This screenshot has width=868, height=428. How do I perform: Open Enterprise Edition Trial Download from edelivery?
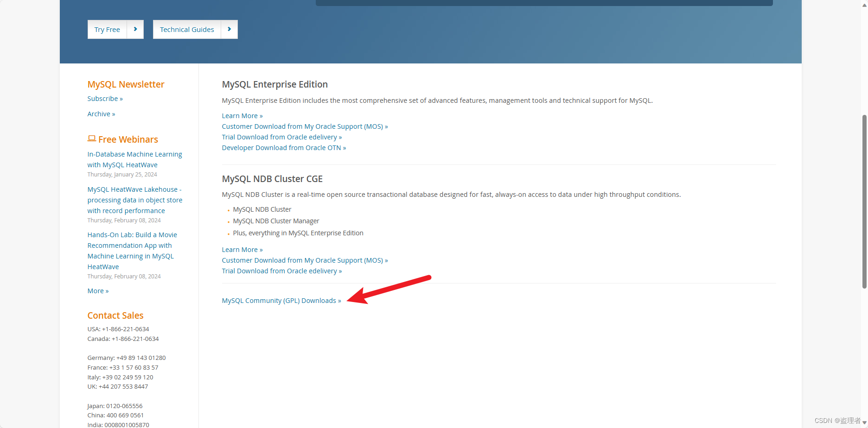point(281,137)
